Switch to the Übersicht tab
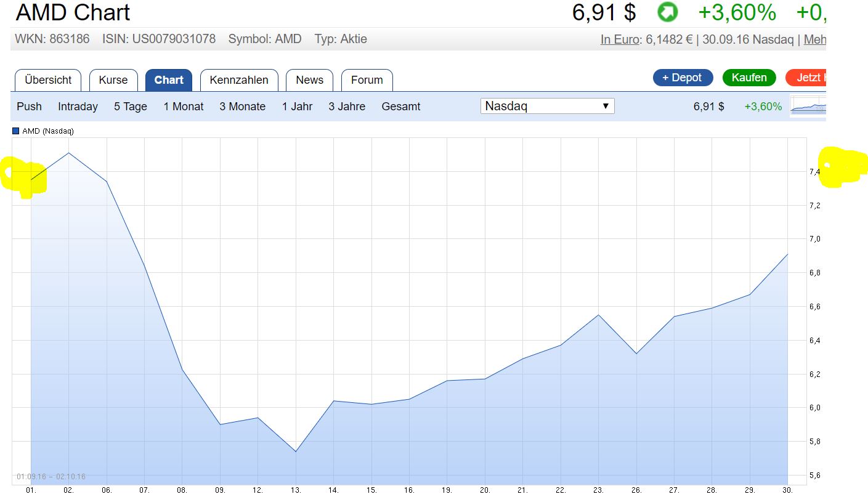The width and height of the screenshot is (868, 494). [x=48, y=80]
